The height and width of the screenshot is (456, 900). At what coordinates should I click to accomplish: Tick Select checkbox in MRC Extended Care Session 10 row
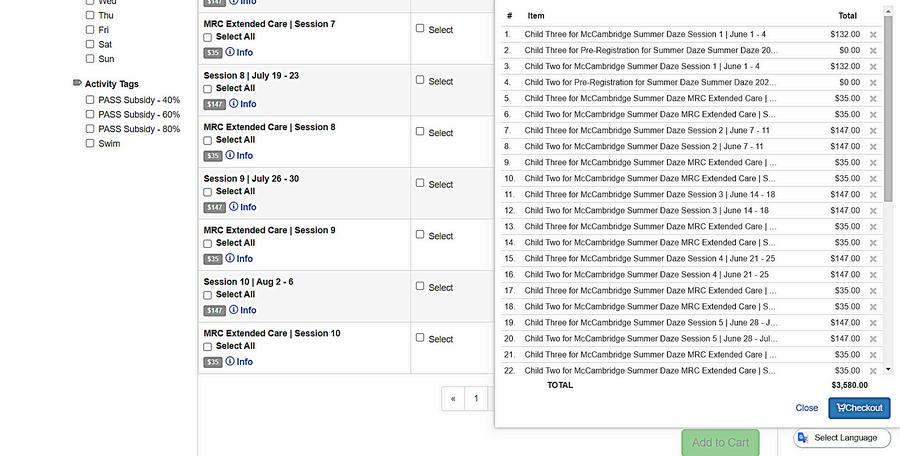pos(420,338)
